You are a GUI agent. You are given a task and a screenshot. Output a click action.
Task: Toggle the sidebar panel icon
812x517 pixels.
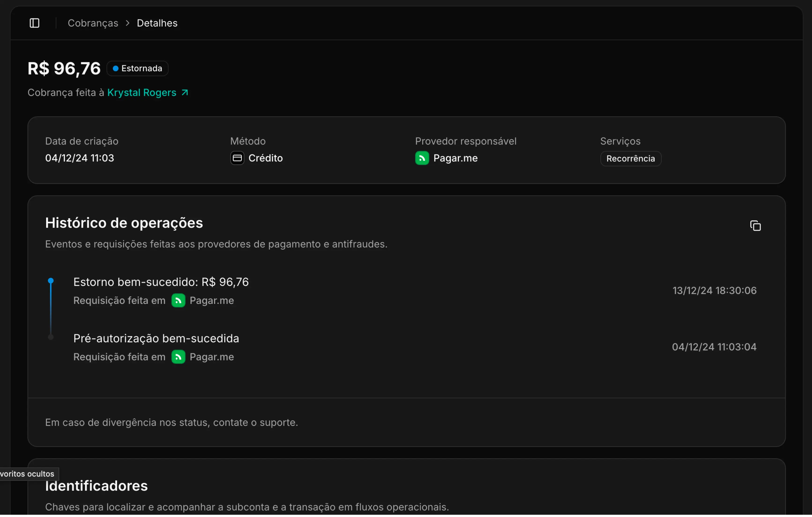click(x=34, y=23)
